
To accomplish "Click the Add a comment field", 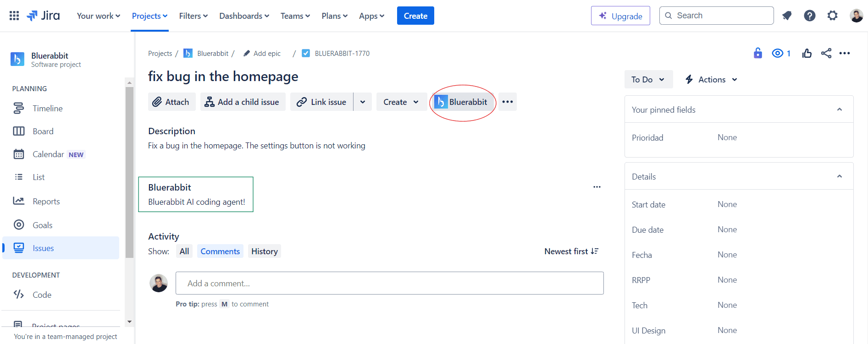I will coord(389,283).
